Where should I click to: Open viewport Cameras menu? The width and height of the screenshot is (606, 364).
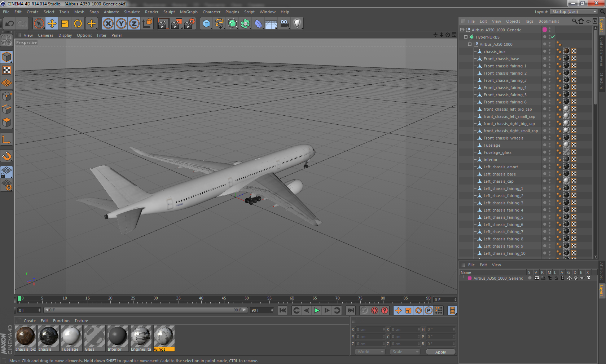(x=45, y=35)
